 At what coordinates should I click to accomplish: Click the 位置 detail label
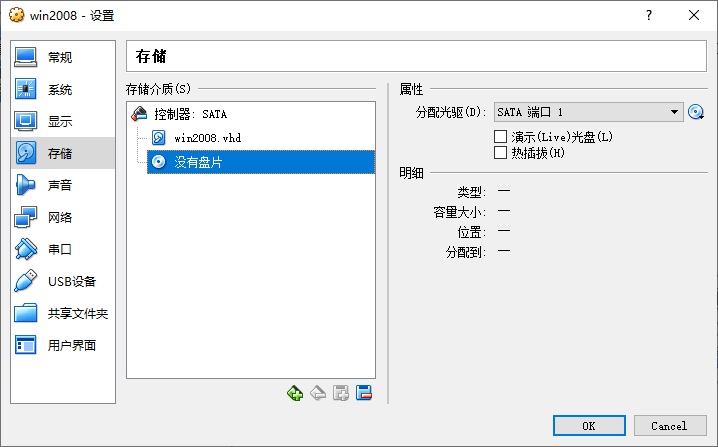pos(471,232)
